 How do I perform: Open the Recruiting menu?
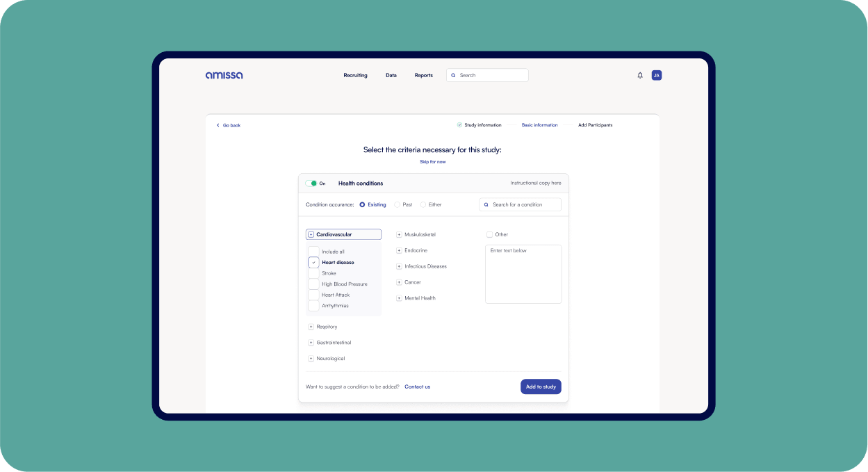[x=355, y=75]
